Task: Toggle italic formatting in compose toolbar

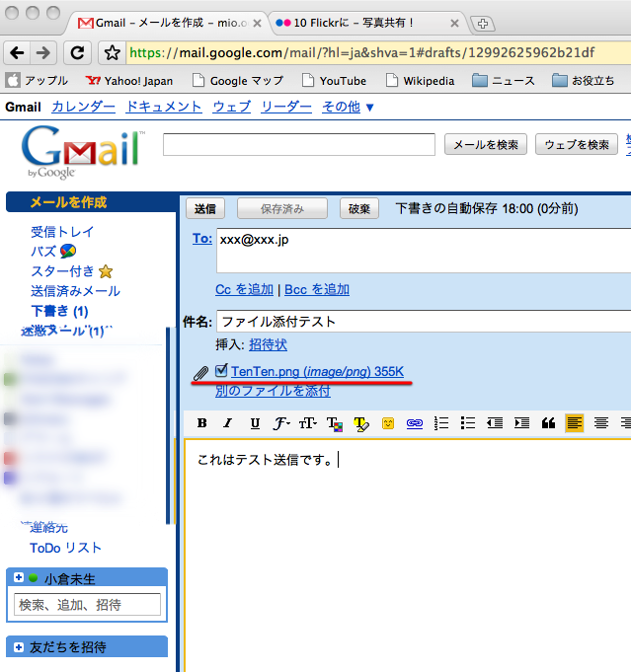Action: pyautogui.click(x=228, y=423)
